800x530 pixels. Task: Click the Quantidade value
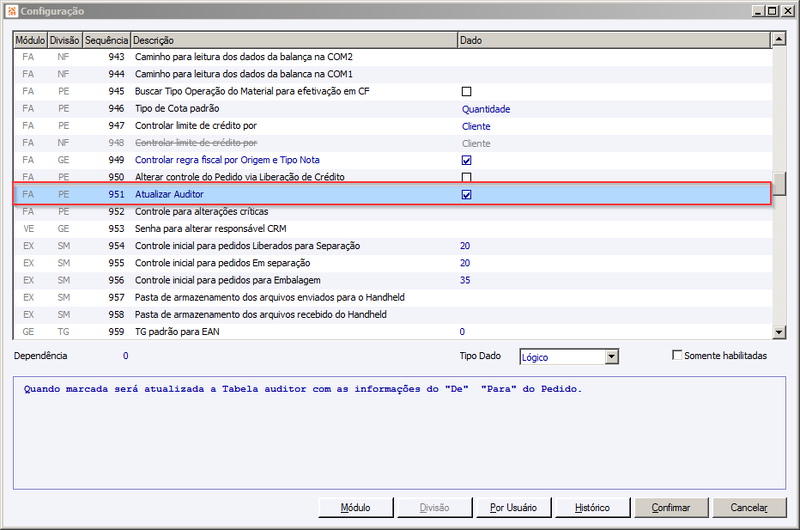[486, 109]
